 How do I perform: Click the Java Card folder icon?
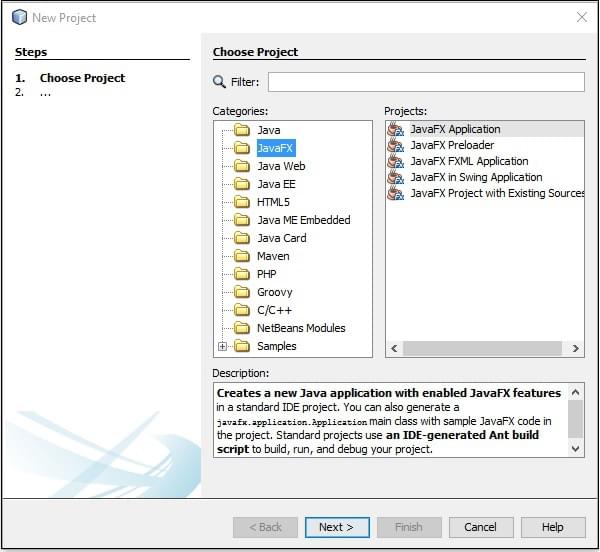(x=242, y=238)
